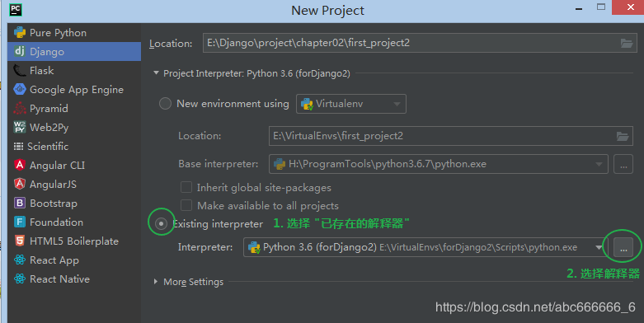
Task: Click the HTML5 Boilerplate label
Action: (74, 241)
